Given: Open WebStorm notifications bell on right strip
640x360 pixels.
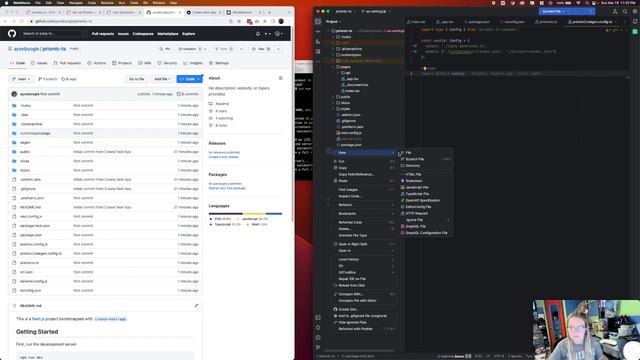Looking at the screenshot, I should tap(635, 21).
